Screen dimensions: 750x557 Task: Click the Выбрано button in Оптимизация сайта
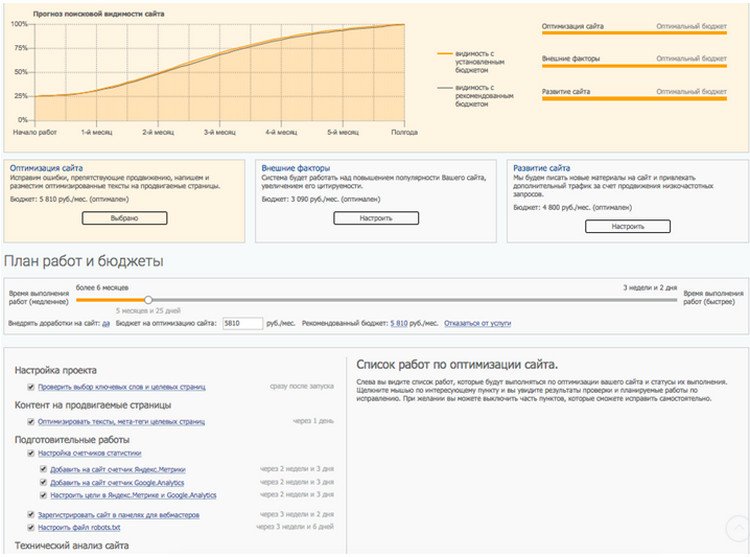click(x=124, y=218)
